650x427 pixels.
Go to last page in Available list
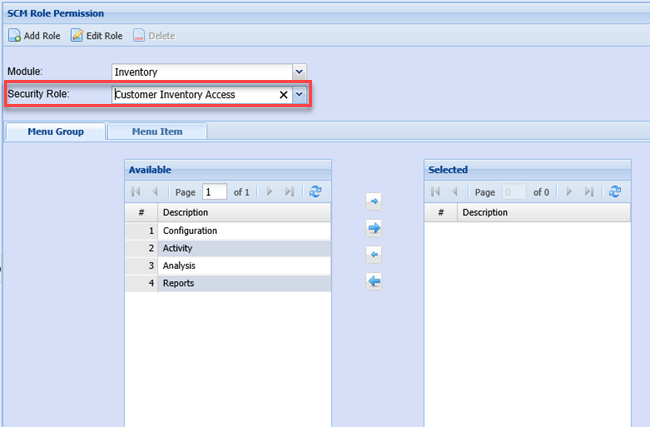tap(289, 192)
